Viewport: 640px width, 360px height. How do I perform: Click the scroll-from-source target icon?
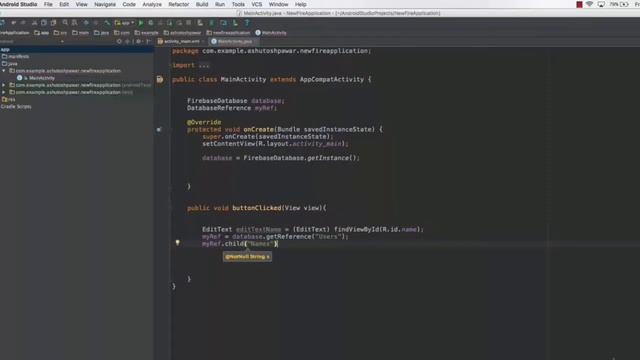click(x=119, y=42)
